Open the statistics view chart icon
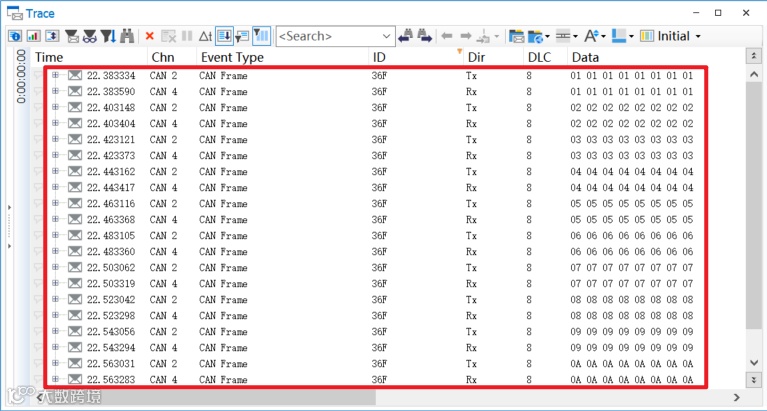Image resolution: width=767 pixels, height=411 pixels. pyautogui.click(x=33, y=36)
